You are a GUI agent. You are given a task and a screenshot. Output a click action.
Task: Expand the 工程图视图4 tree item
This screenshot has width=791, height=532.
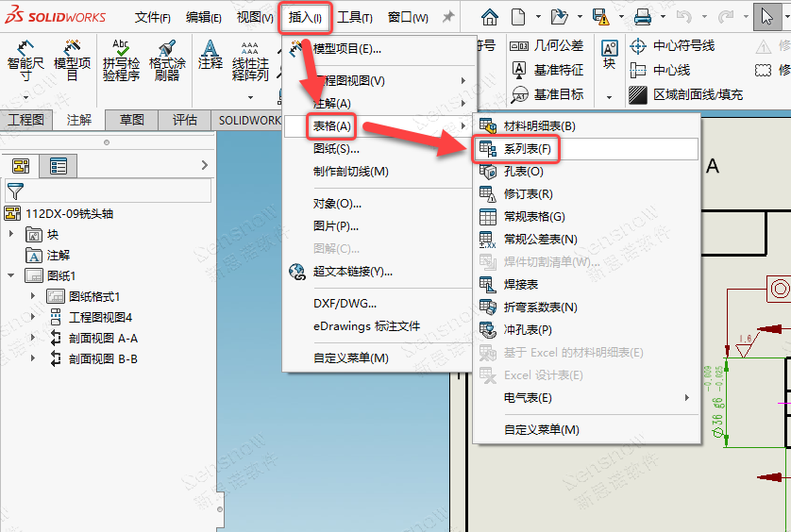[x=33, y=317]
